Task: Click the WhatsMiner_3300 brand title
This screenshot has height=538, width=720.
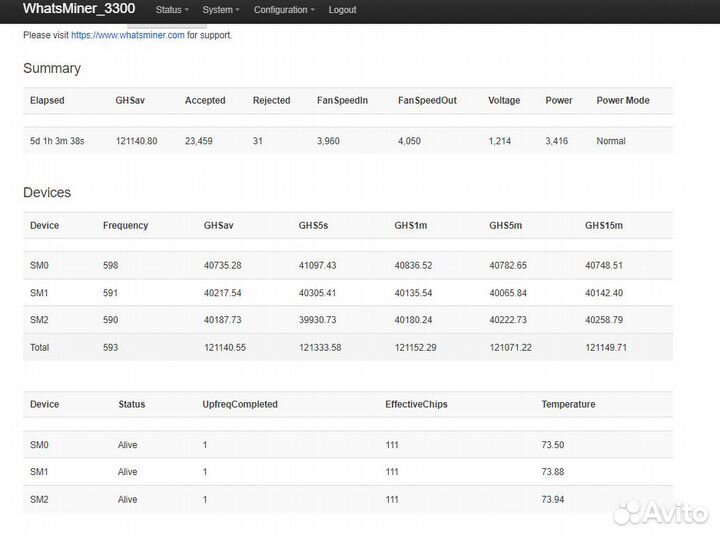Action: 79,8
